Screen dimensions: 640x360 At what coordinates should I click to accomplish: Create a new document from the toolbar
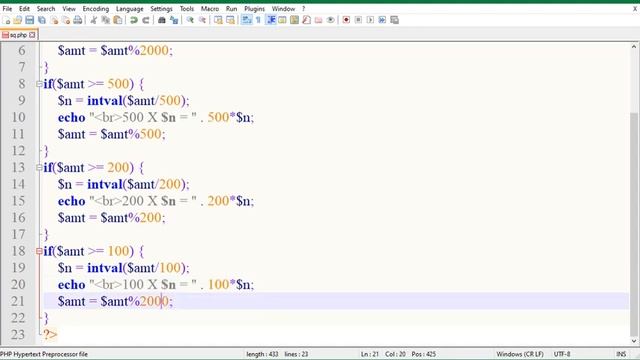(x=6, y=20)
